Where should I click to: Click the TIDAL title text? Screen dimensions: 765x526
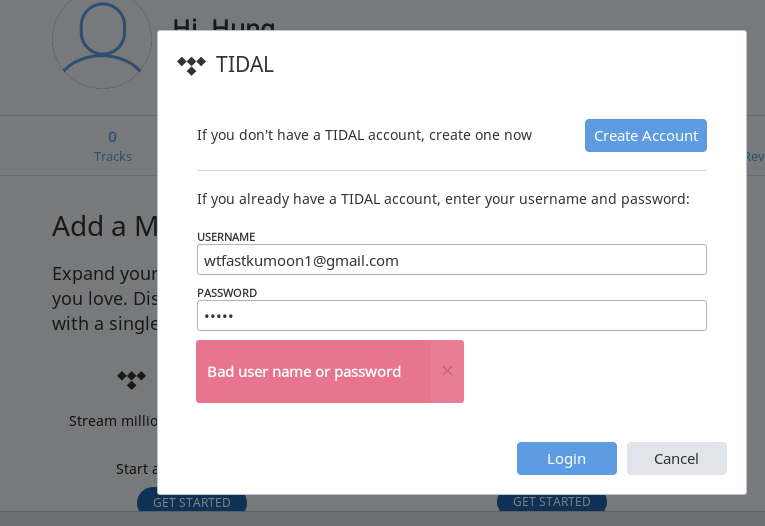[245, 65]
